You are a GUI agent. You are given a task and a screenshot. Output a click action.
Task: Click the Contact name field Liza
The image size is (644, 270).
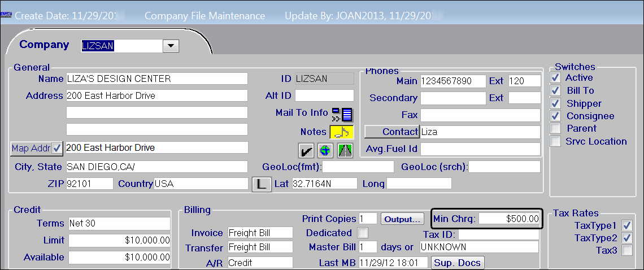tap(480, 132)
